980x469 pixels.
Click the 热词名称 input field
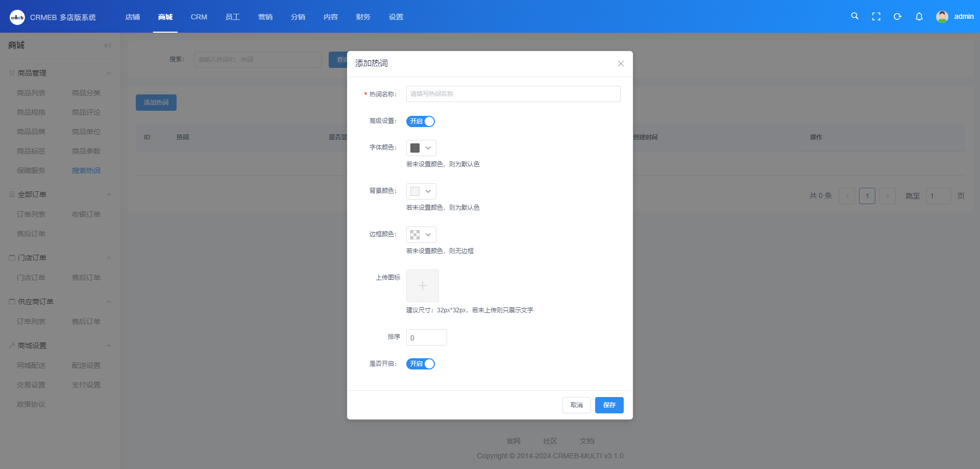[513, 94]
